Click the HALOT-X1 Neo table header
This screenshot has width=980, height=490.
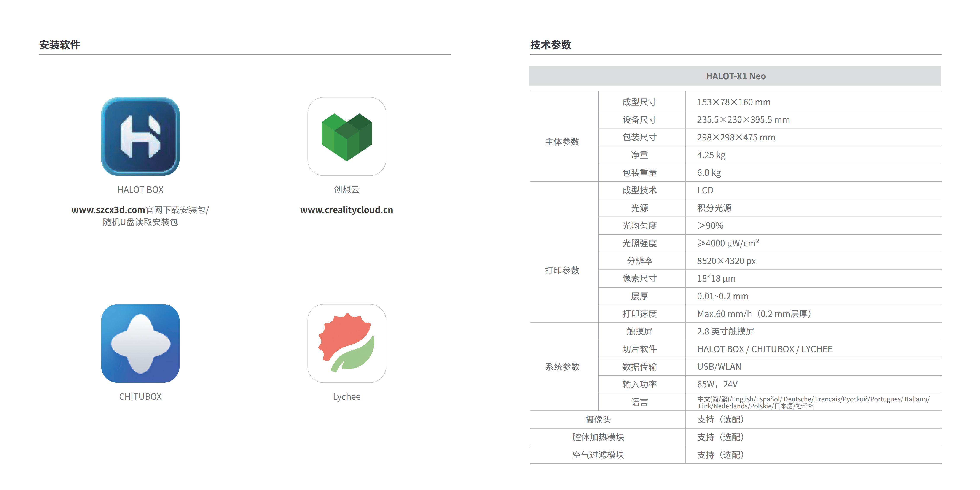click(x=735, y=76)
